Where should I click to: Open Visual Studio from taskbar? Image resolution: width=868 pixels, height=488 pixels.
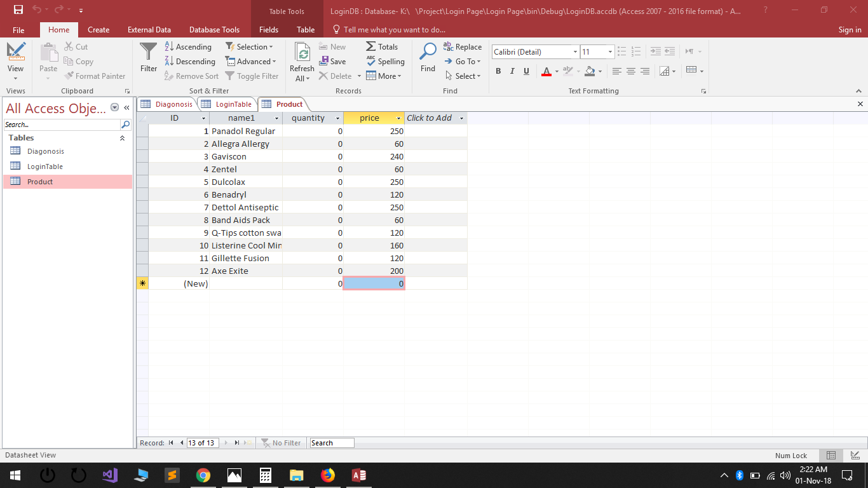tap(110, 475)
